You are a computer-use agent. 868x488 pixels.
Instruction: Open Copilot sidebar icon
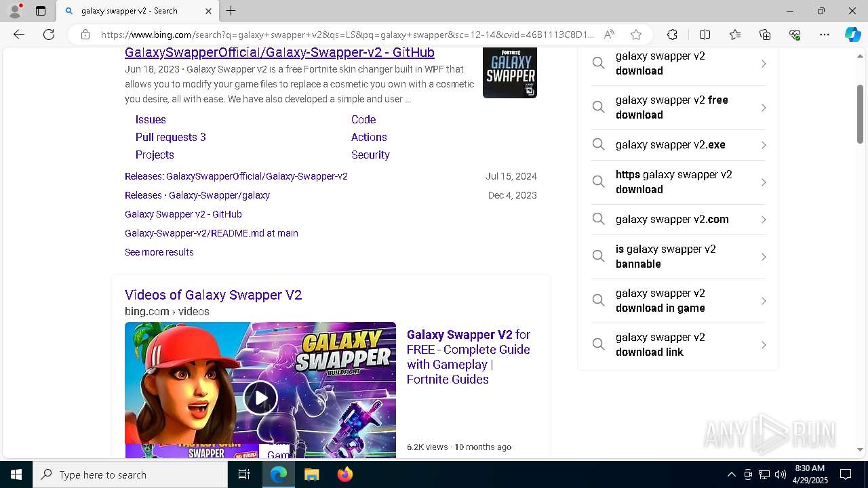(852, 35)
